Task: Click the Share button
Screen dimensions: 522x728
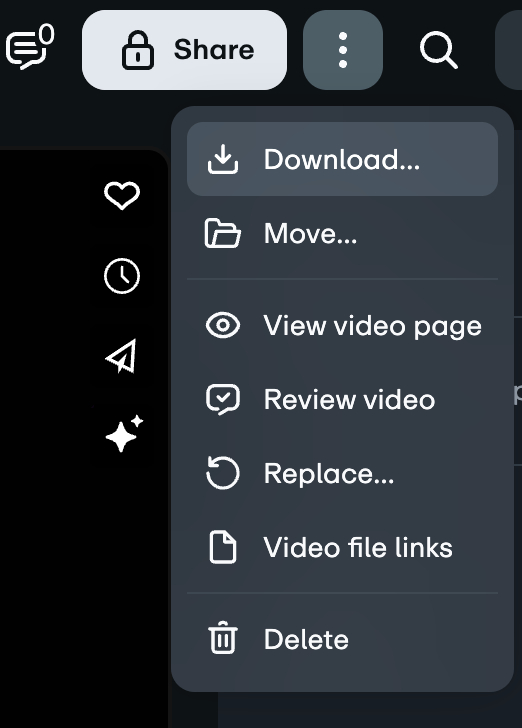Action: point(184,50)
